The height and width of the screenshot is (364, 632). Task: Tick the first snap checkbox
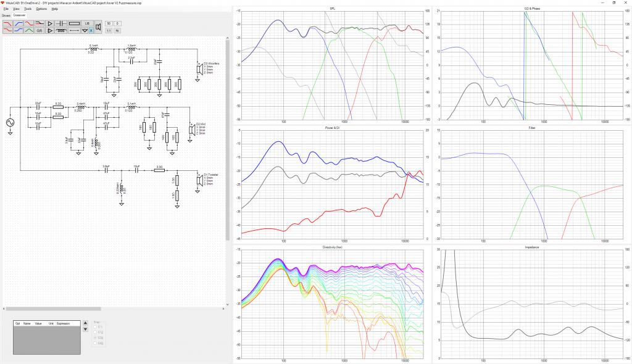pyautogui.click(x=95, y=327)
